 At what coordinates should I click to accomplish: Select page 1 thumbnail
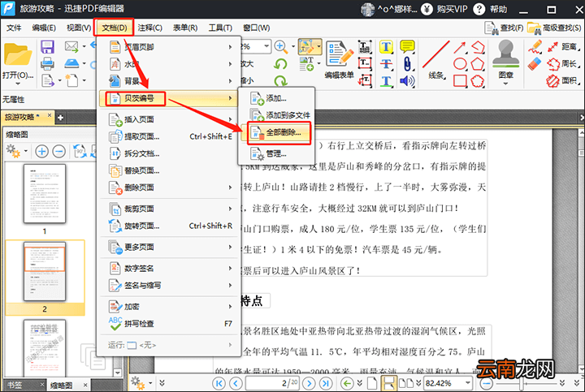click(45, 194)
